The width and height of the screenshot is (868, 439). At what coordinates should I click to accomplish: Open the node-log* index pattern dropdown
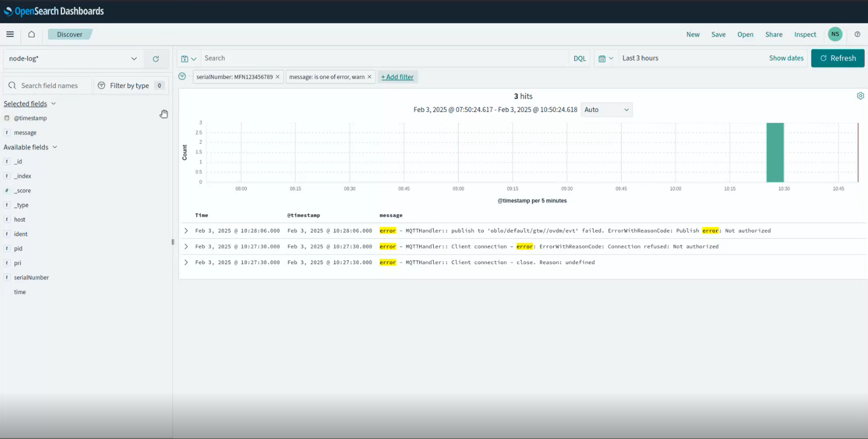coord(134,58)
